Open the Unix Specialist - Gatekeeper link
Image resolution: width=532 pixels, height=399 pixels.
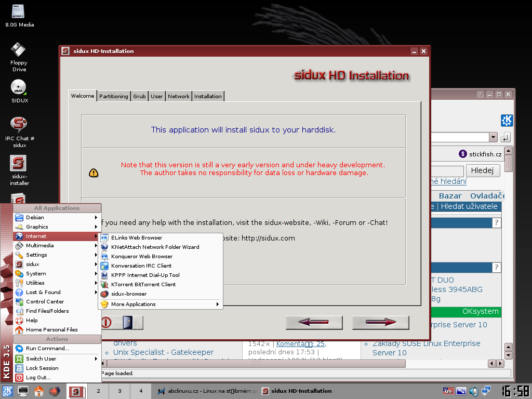pos(164,352)
